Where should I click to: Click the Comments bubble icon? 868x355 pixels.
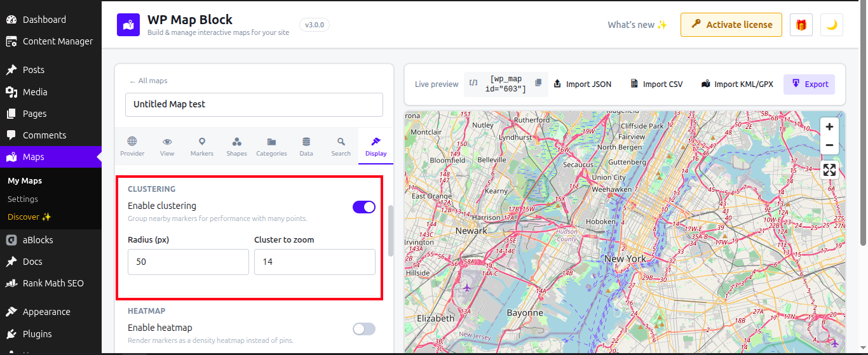pos(11,135)
